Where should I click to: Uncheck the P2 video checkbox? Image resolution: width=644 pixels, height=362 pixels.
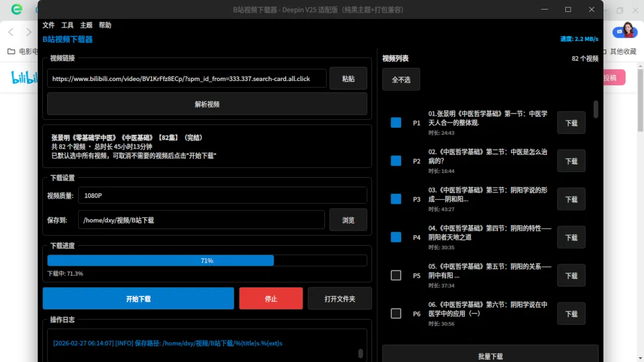[396, 160]
